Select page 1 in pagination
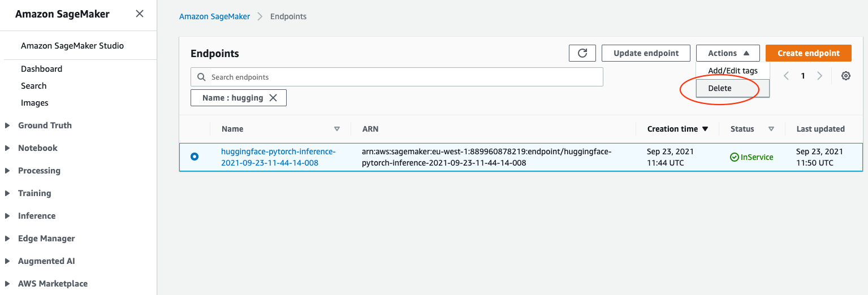 (803, 76)
